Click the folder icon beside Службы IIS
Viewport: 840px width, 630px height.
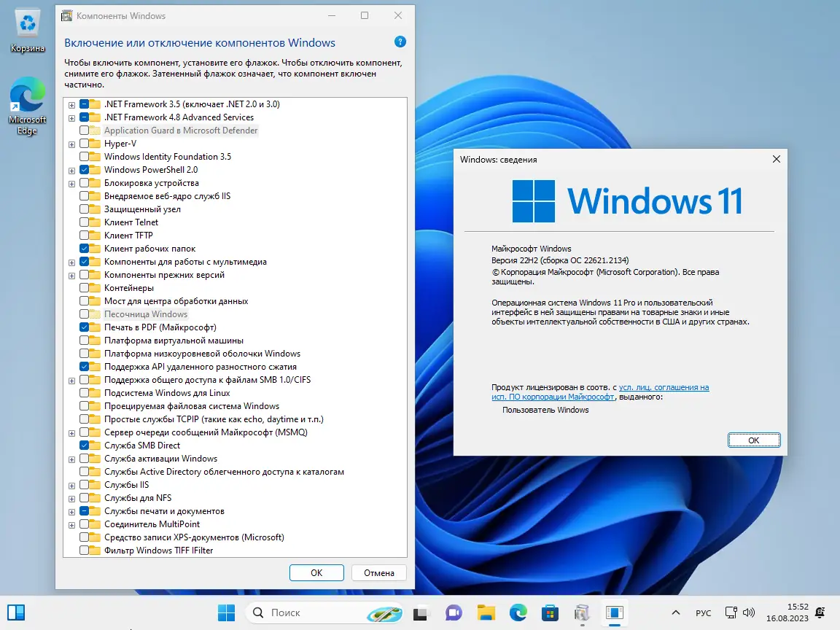pos(95,485)
